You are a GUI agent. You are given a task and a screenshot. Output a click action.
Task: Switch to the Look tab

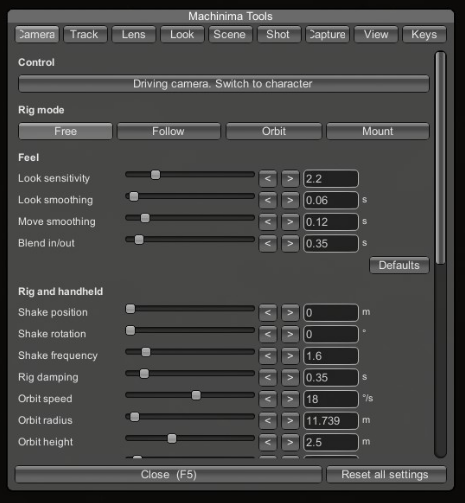(x=182, y=34)
